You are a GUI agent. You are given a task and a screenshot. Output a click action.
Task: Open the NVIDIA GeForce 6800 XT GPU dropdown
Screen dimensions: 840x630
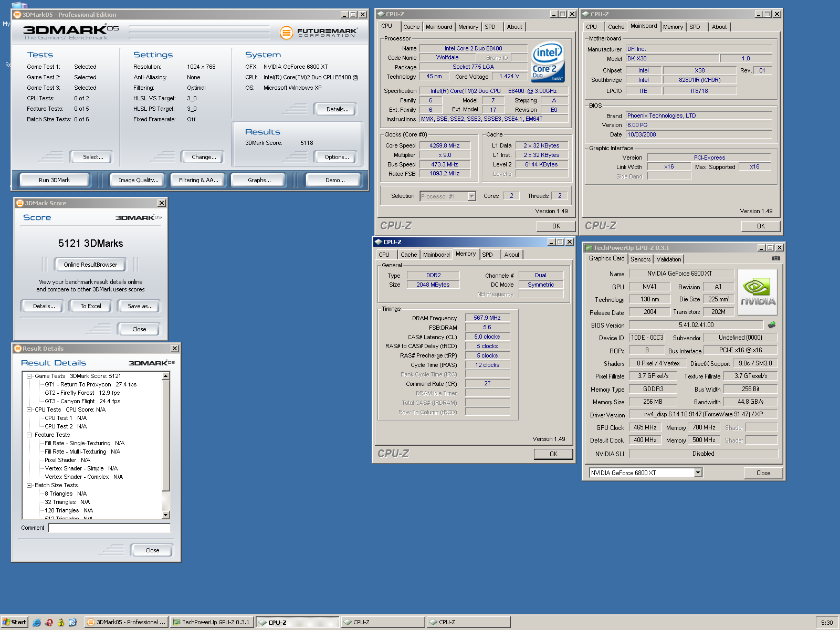[x=698, y=473]
